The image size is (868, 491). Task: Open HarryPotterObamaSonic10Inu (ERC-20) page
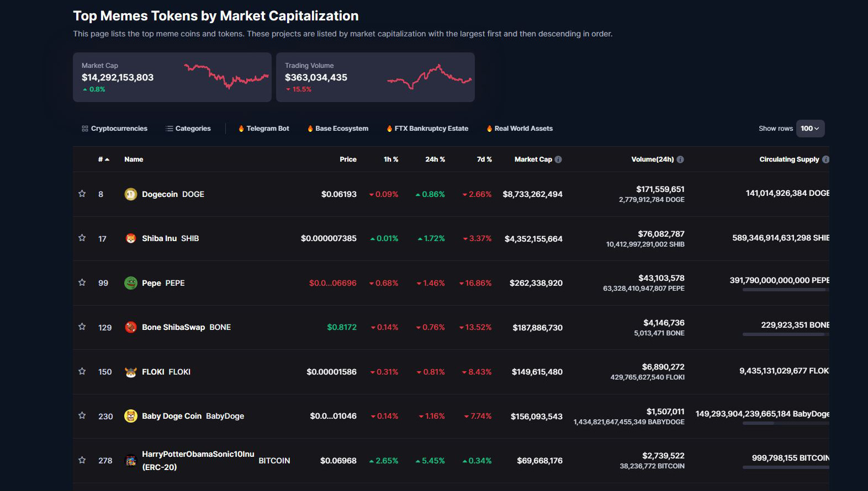point(216,461)
